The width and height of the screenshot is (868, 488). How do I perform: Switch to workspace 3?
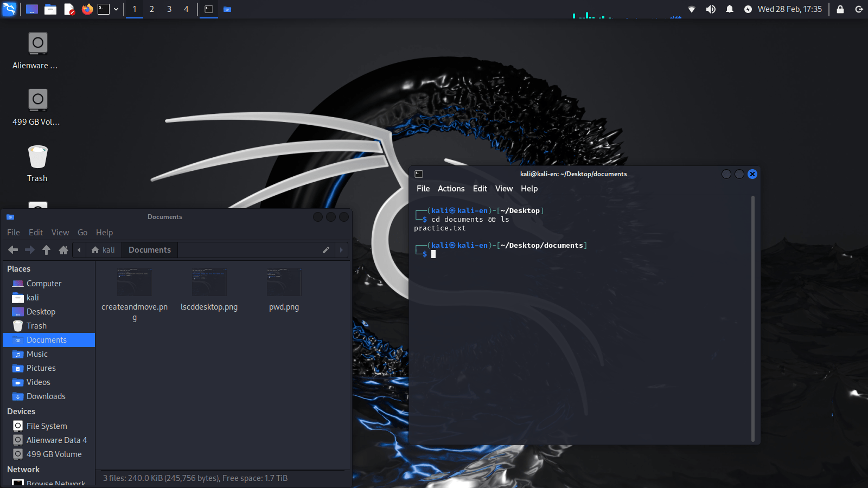click(x=169, y=9)
